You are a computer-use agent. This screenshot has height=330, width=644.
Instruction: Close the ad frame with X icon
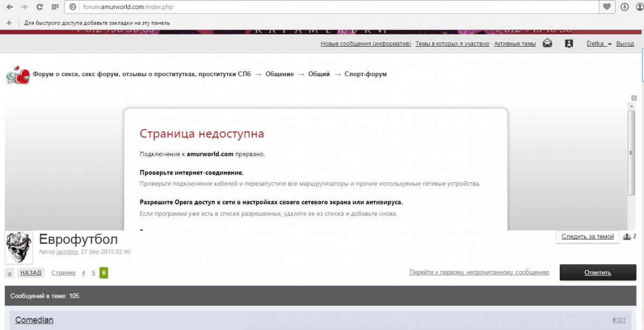coord(634,98)
